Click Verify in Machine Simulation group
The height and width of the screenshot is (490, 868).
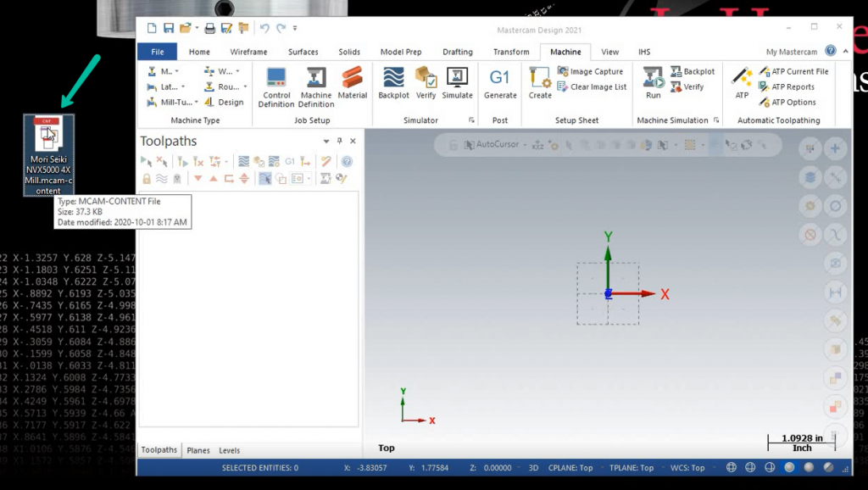click(687, 87)
